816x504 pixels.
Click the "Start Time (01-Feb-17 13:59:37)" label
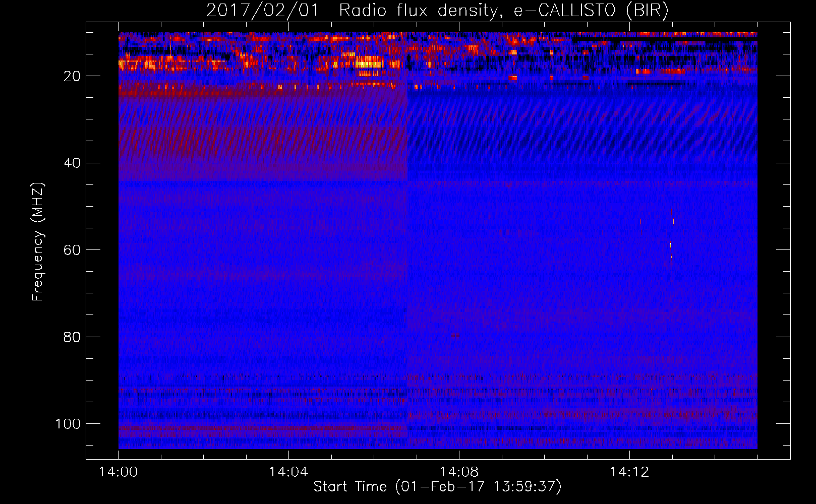pyautogui.click(x=437, y=487)
